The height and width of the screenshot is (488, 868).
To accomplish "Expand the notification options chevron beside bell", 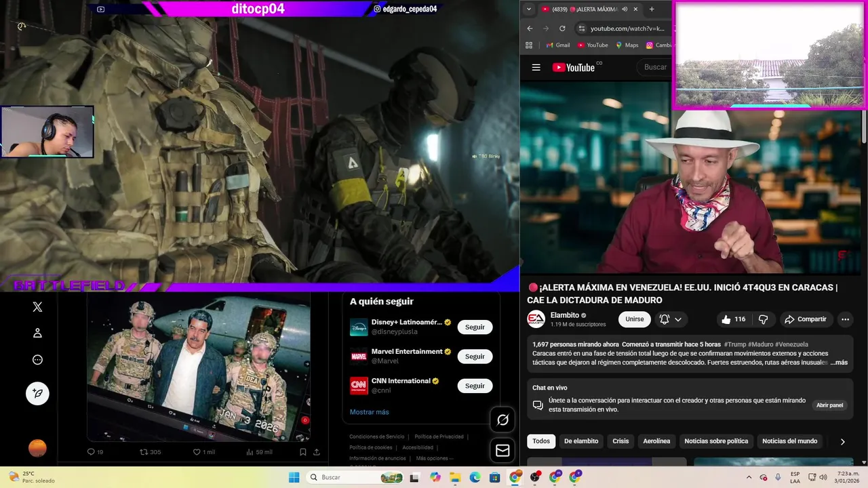I will [678, 319].
